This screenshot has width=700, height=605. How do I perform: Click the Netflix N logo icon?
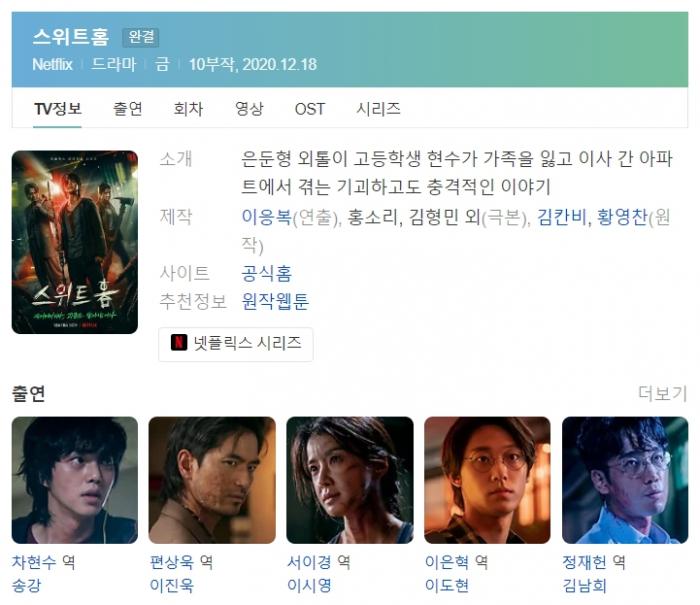179,342
